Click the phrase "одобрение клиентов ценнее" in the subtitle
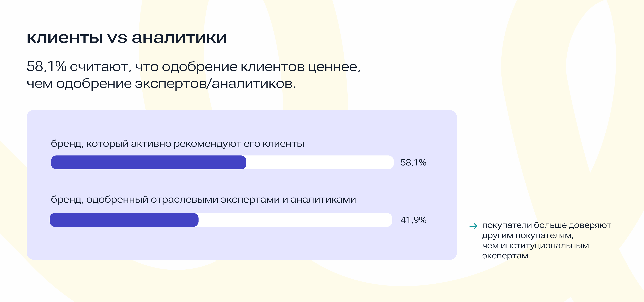 pyautogui.click(x=261, y=67)
